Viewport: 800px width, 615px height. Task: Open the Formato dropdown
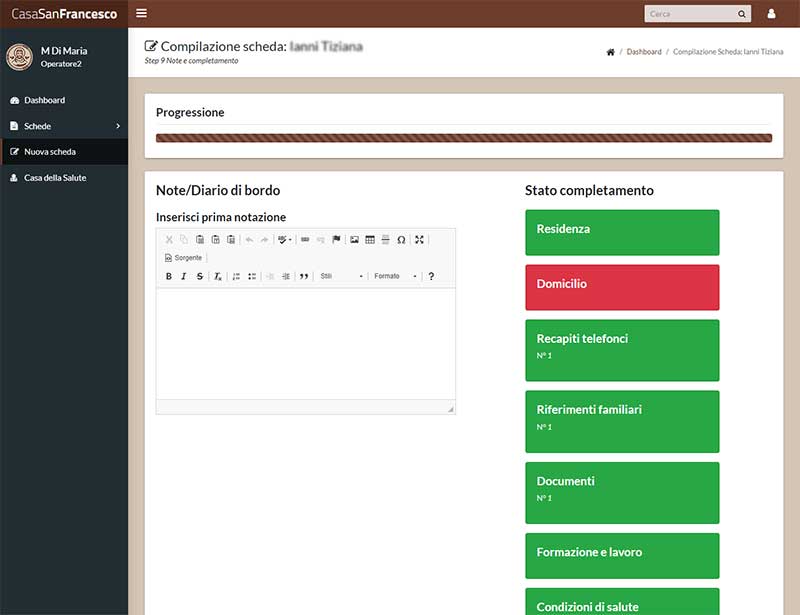coord(395,276)
